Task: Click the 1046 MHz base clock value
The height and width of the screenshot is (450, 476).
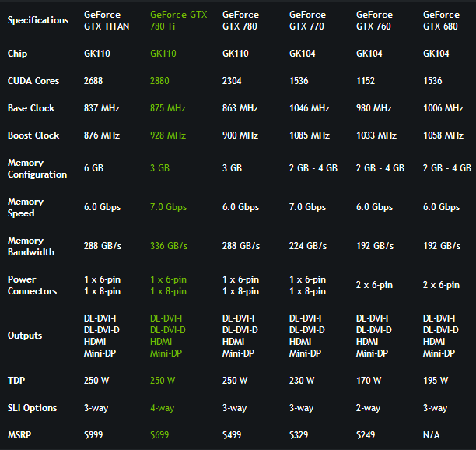Action: tap(310, 108)
